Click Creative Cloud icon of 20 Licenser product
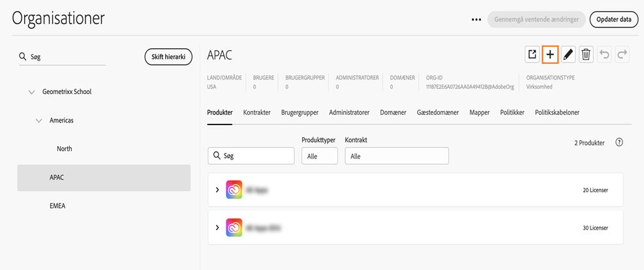Image resolution: width=644 pixels, height=270 pixels. click(x=234, y=190)
